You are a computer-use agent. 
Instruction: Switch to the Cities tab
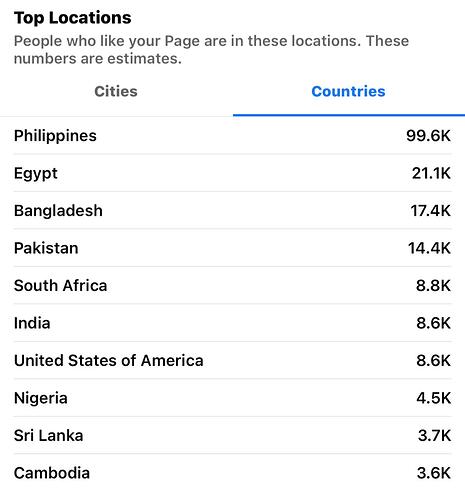pos(116,92)
